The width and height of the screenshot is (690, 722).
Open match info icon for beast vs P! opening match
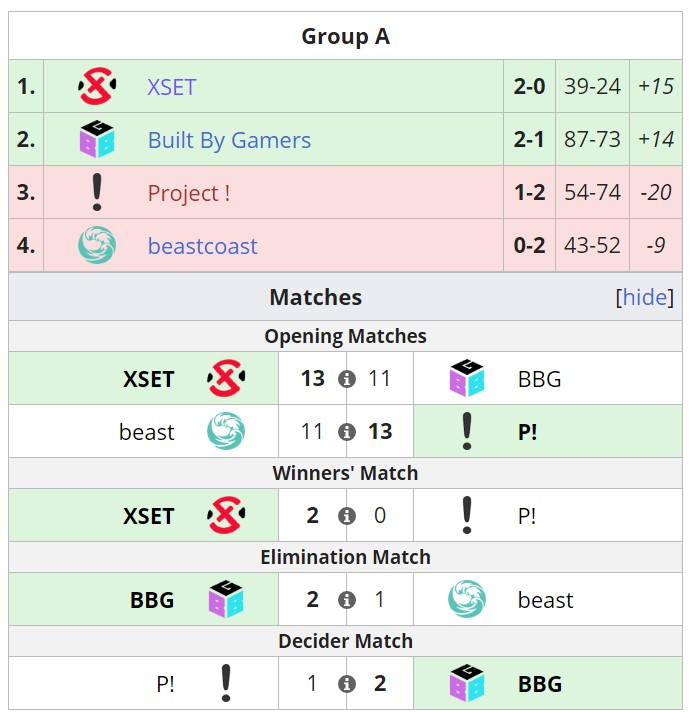(x=347, y=432)
